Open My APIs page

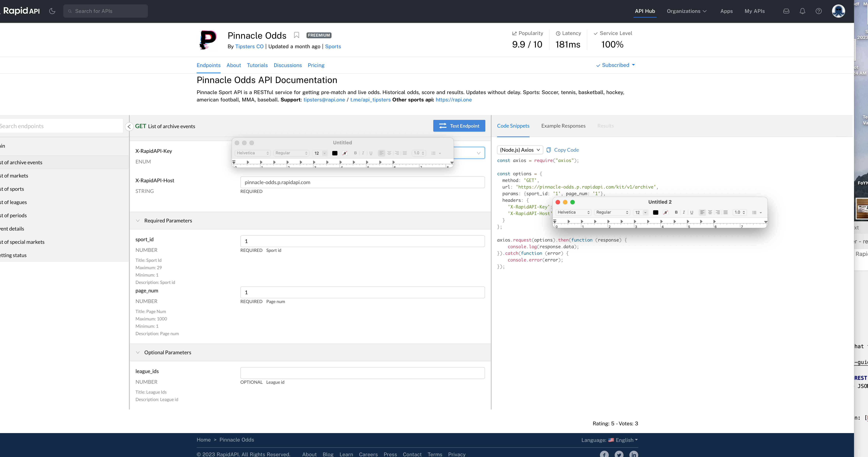coord(754,11)
